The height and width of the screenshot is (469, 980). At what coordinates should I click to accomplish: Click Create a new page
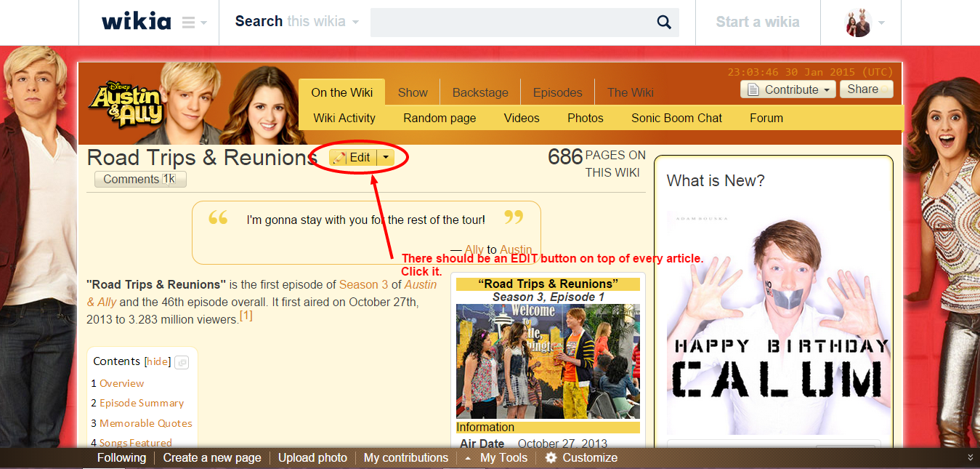point(212,457)
